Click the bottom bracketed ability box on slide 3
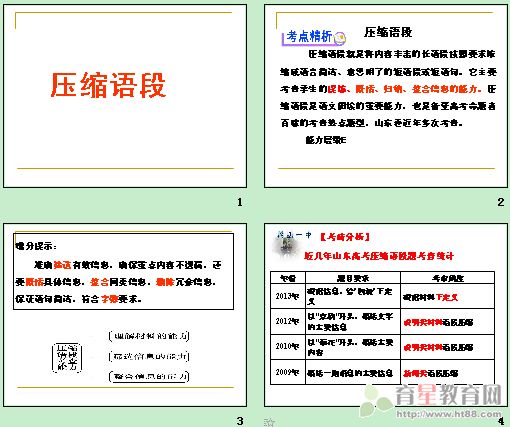The height and width of the screenshot is (427, 510). pos(149,377)
